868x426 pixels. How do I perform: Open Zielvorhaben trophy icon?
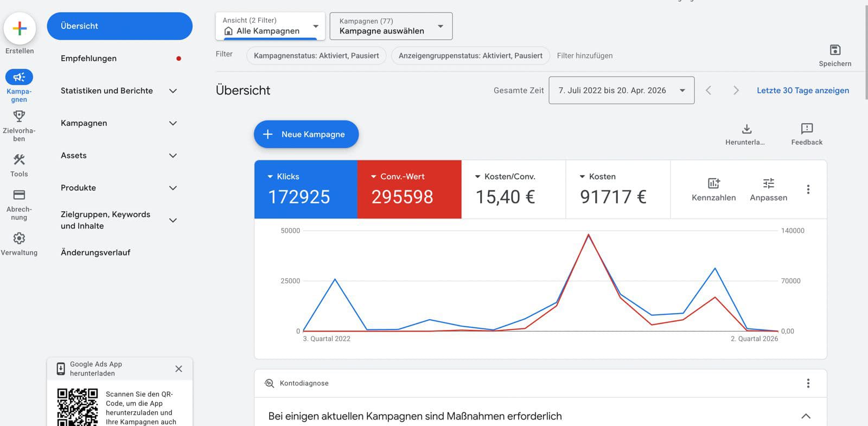coord(19,116)
